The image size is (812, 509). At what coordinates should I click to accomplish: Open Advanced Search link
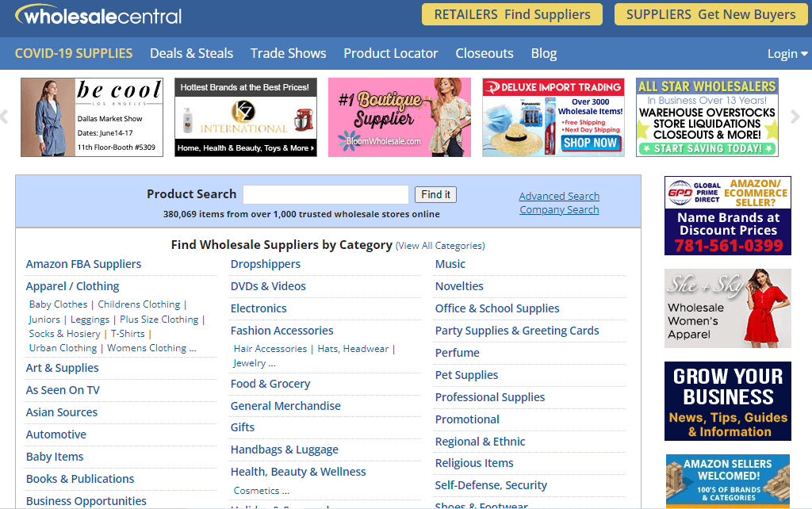tap(559, 197)
